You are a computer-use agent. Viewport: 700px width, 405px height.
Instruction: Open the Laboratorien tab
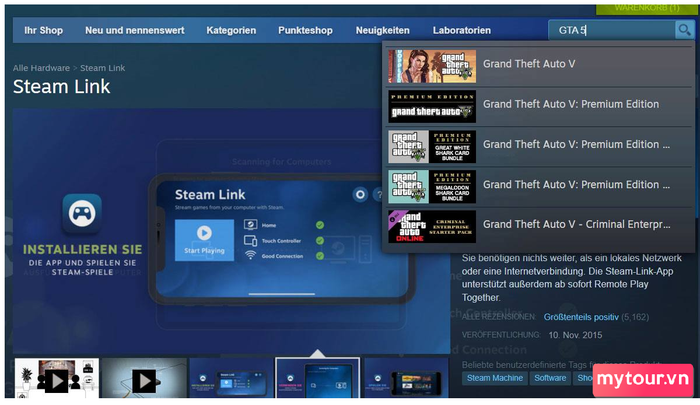[x=462, y=30]
